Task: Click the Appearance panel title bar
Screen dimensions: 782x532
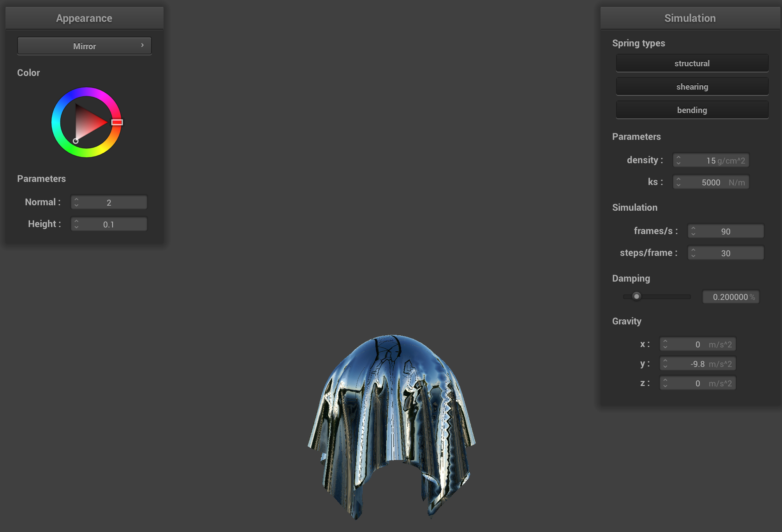Action: click(85, 18)
